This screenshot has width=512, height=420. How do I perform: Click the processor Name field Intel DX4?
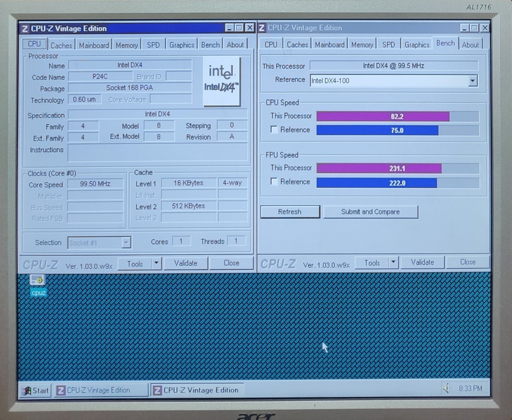pos(130,65)
